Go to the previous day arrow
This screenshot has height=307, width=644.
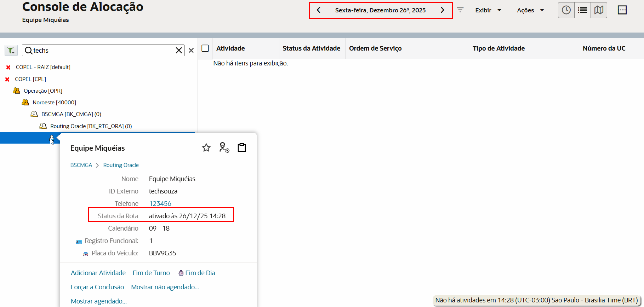click(319, 10)
